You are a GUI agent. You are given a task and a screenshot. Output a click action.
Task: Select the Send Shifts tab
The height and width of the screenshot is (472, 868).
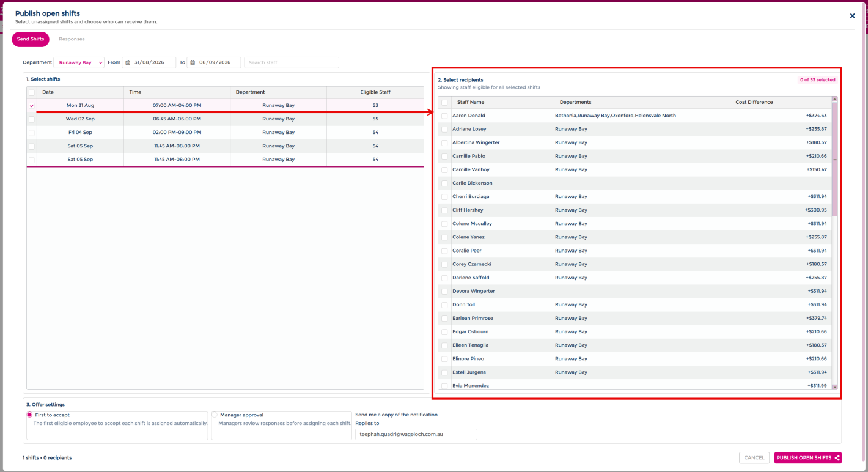(31, 39)
